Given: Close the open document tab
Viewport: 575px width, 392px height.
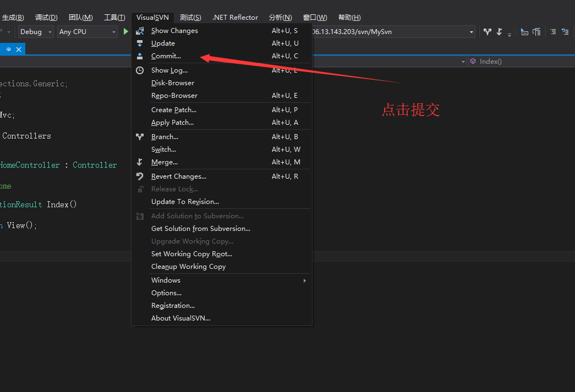Looking at the screenshot, I should 19,49.
